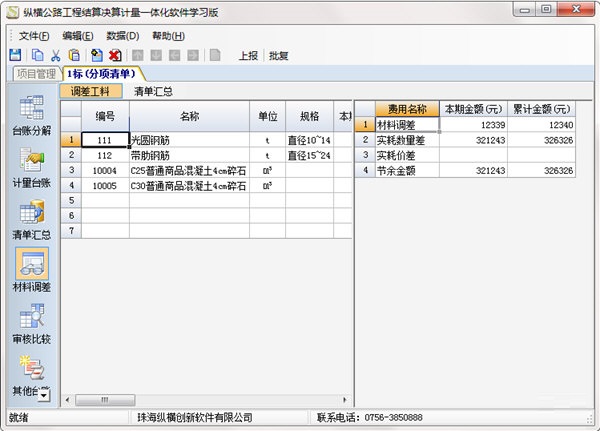
Task: Open the 审核比较 sidebar icon
Action: pos(32,324)
